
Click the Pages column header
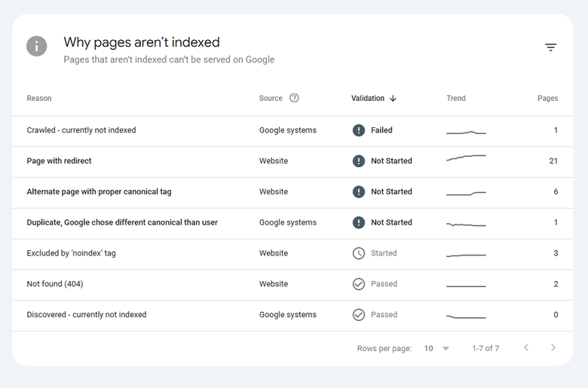[547, 98]
